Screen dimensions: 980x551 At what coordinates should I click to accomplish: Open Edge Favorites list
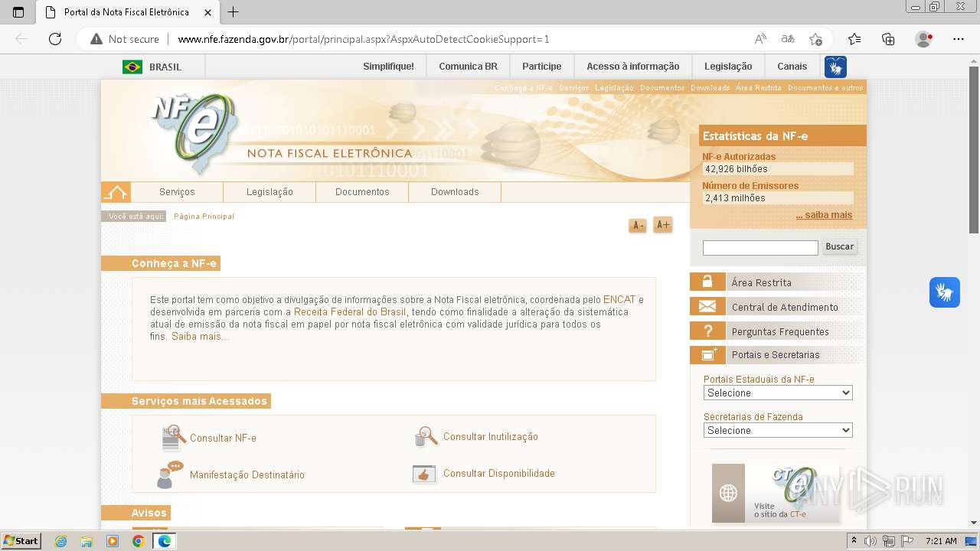[854, 39]
